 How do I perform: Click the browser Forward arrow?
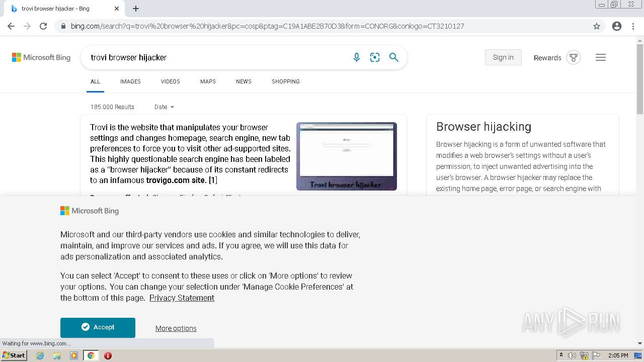coord(27,26)
